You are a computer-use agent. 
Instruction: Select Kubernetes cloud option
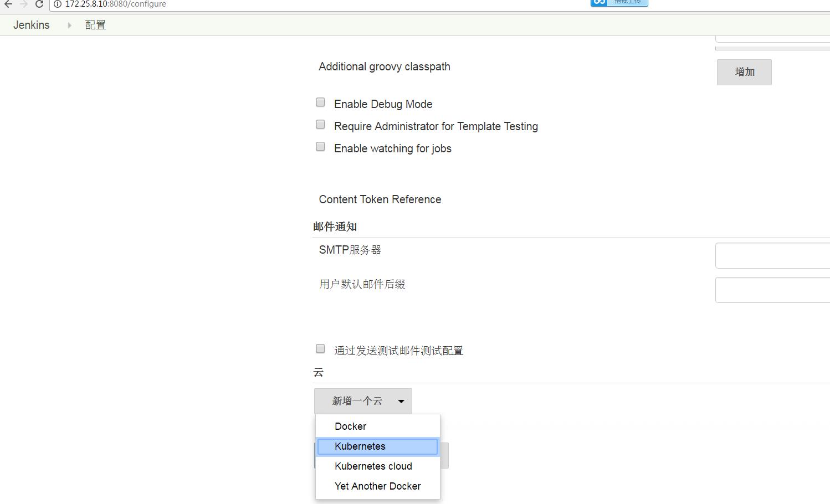coord(378,466)
